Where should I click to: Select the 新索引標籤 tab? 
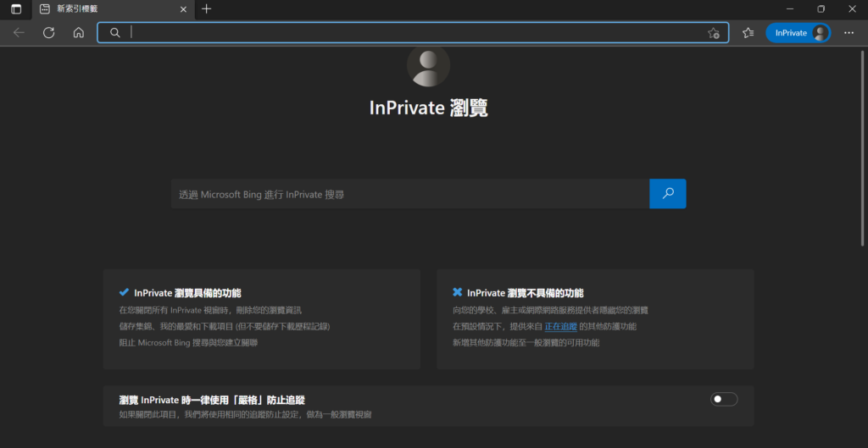[114, 9]
